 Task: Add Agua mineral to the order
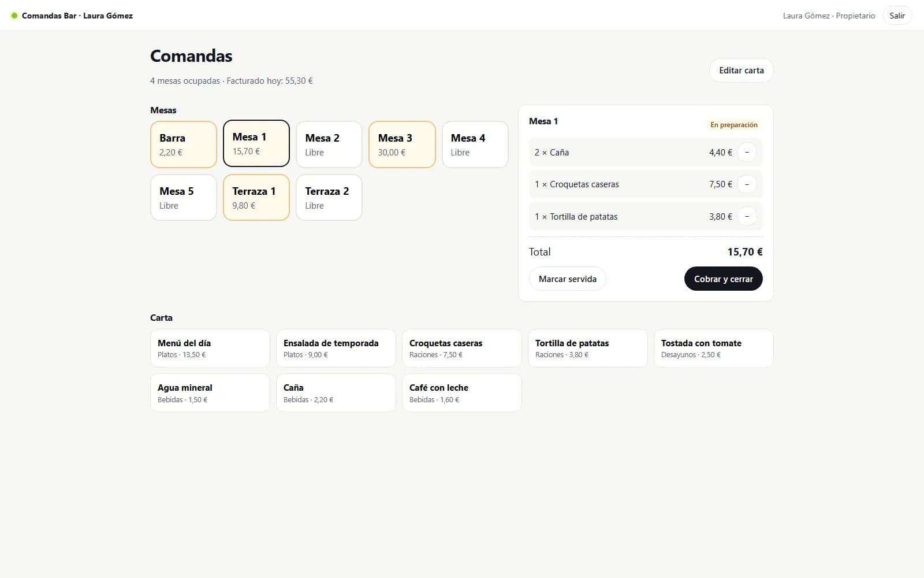pos(210,393)
